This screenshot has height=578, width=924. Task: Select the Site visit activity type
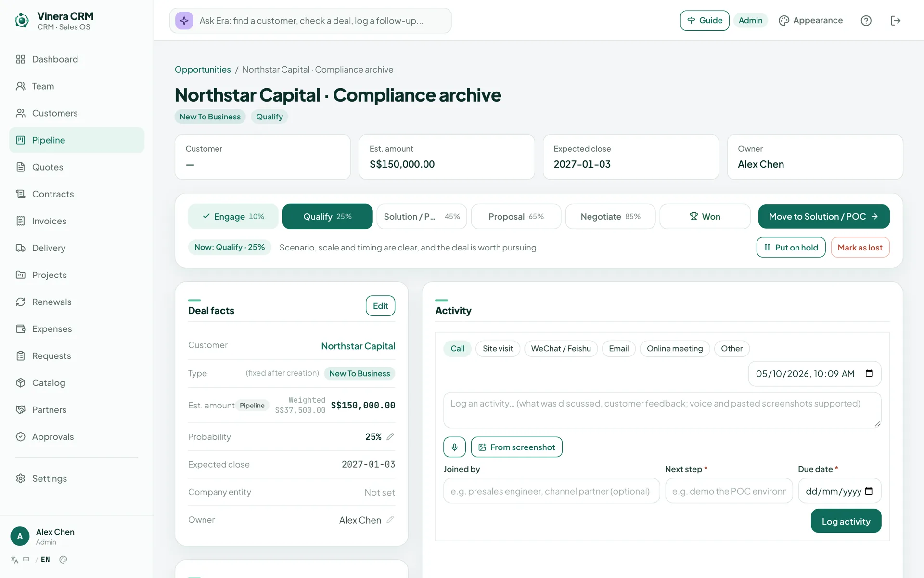click(498, 348)
